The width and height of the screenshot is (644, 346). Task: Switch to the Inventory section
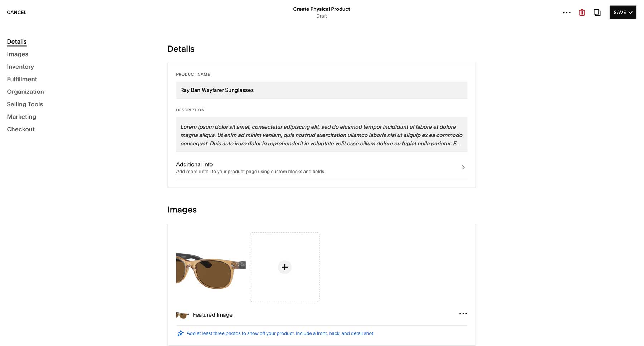pos(20,67)
